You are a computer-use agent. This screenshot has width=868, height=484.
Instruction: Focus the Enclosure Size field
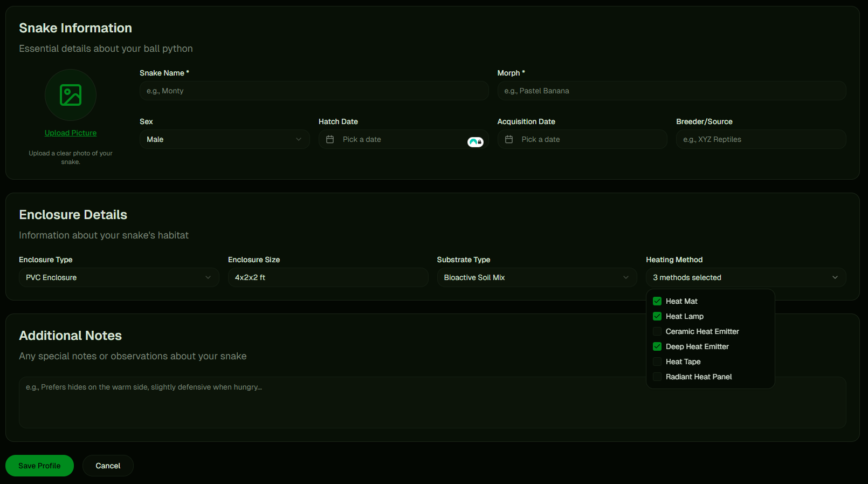pyautogui.click(x=328, y=277)
